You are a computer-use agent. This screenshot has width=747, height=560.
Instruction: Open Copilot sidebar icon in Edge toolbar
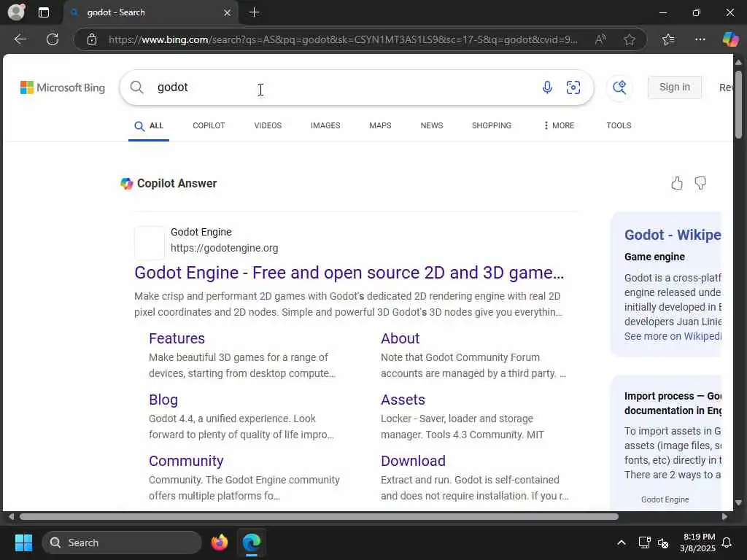click(x=730, y=39)
